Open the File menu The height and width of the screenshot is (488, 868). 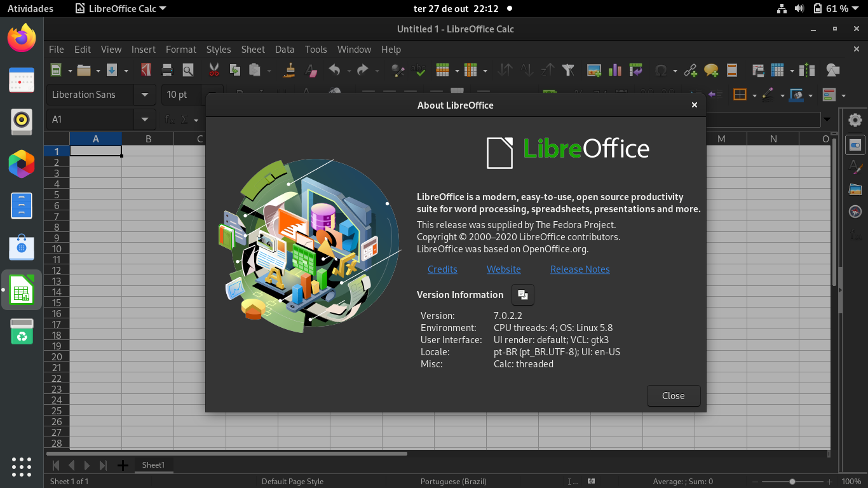click(57, 49)
